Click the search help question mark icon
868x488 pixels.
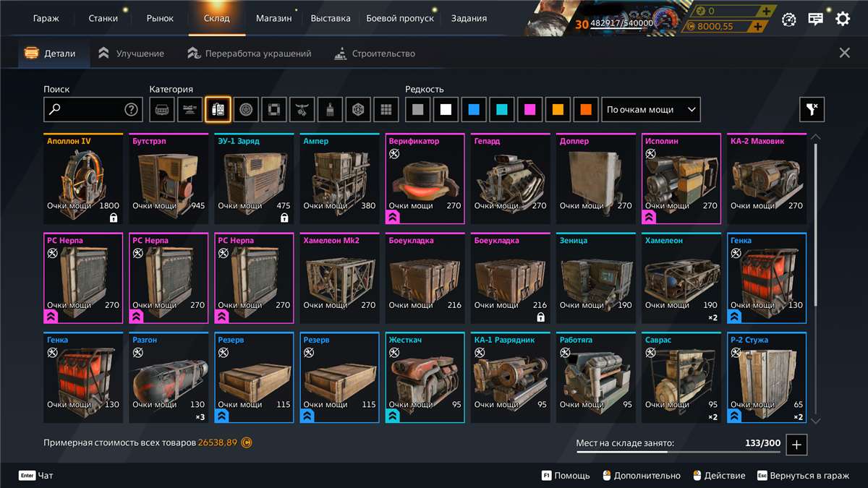click(x=131, y=110)
